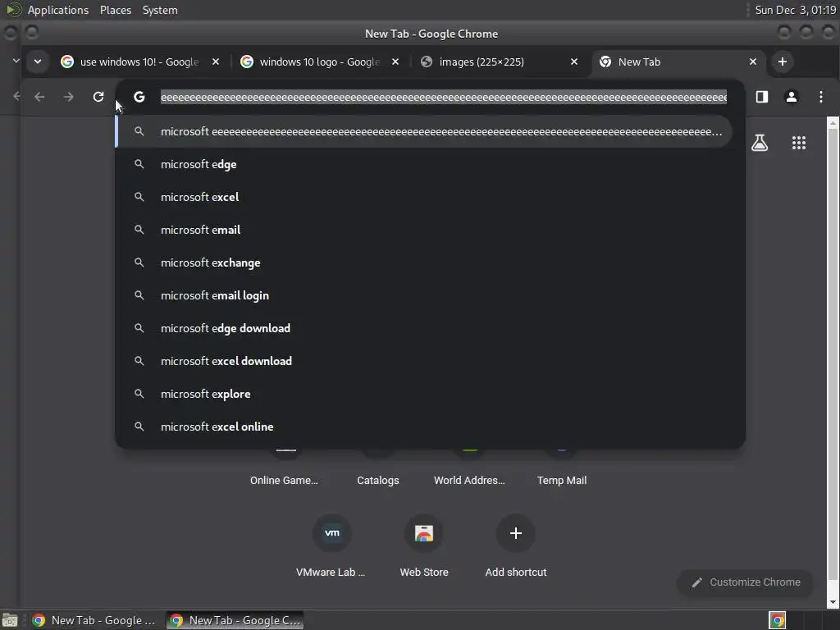Click the Customize Chrome button
The height and width of the screenshot is (630, 840).
coord(745,582)
